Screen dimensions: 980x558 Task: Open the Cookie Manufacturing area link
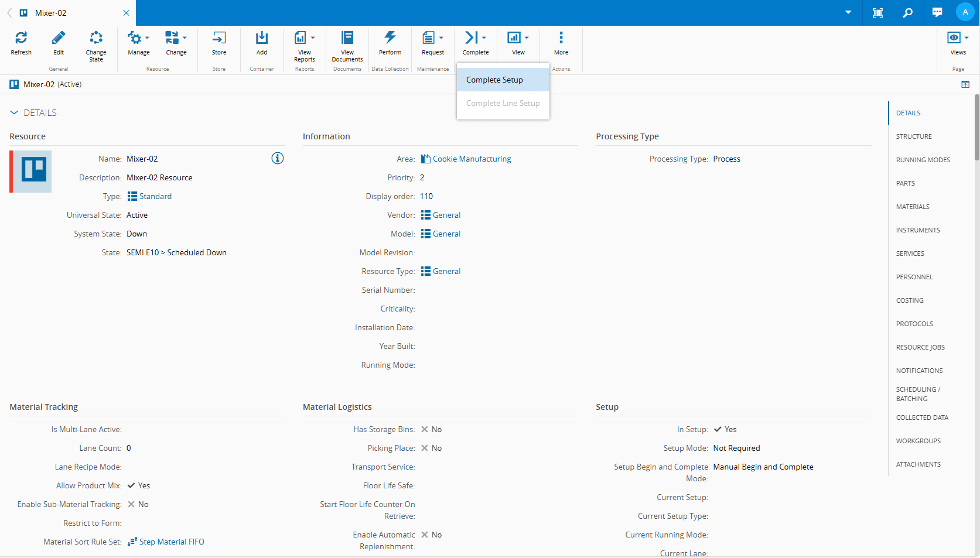click(x=472, y=159)
